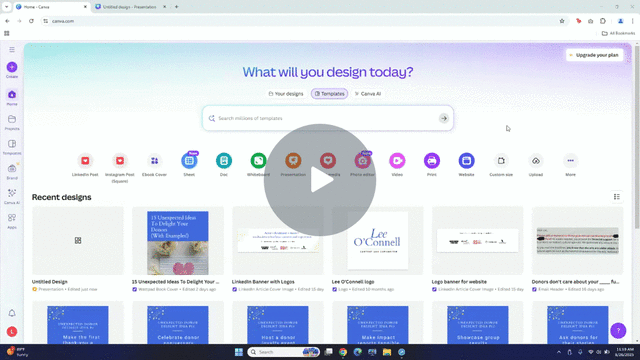Viewport: 640px width, 360px height.
Task: Open the More design types option
Action: pyautogui.click(x=571, y=165)
